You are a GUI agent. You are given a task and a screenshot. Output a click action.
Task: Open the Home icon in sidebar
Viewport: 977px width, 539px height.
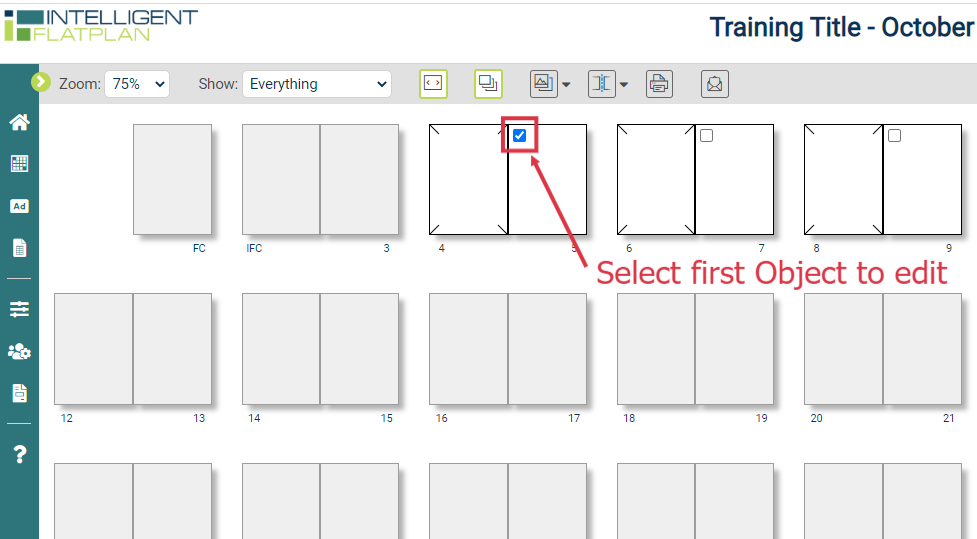19,122
